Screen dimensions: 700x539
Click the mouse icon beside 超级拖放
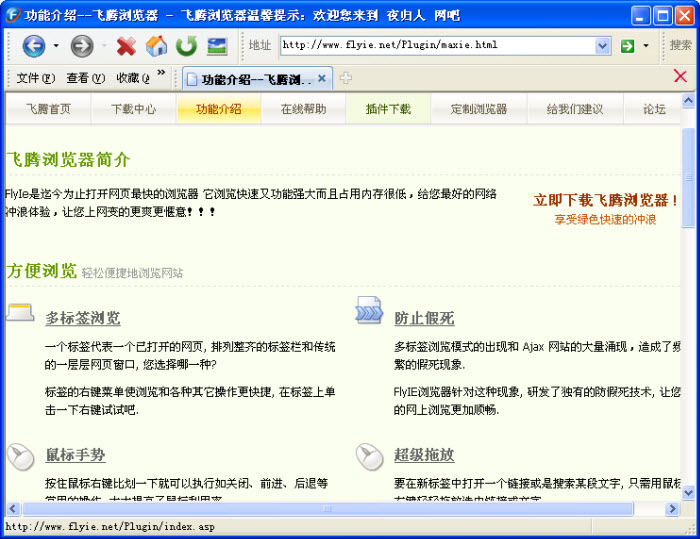pos(370,457)
